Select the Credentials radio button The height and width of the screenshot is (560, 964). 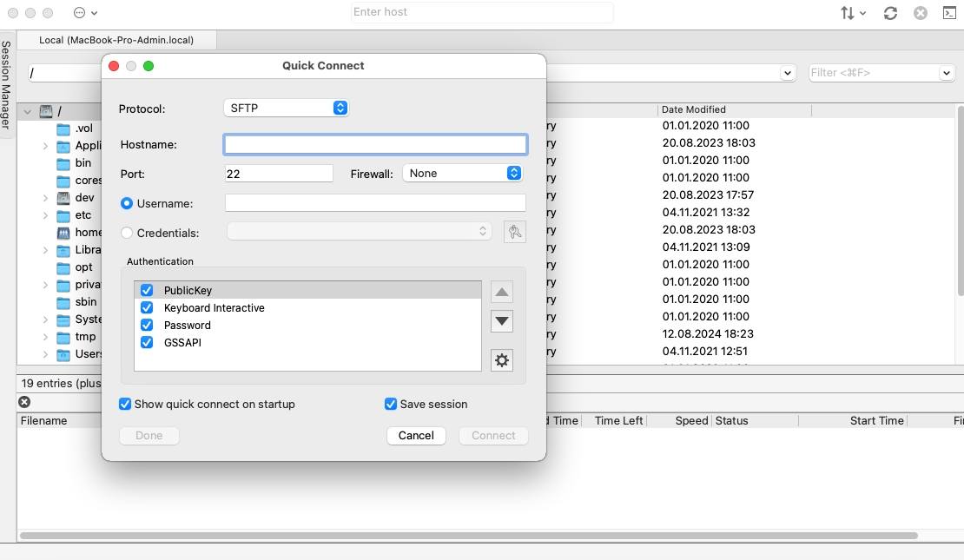(127, 233)
